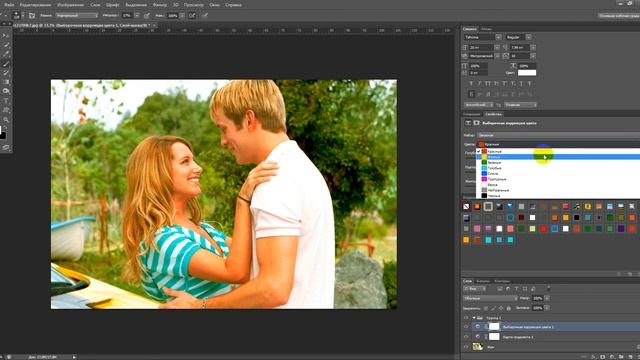Select the Type tool in toolbox
The width and height of the screenshot is (640, 360).
(x=6, y=101)
